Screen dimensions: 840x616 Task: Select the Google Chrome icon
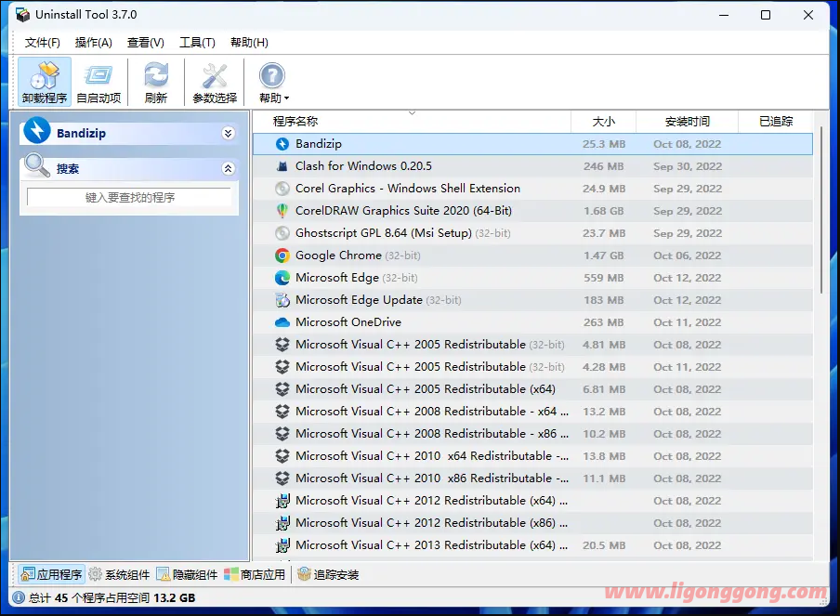[282, 256]
